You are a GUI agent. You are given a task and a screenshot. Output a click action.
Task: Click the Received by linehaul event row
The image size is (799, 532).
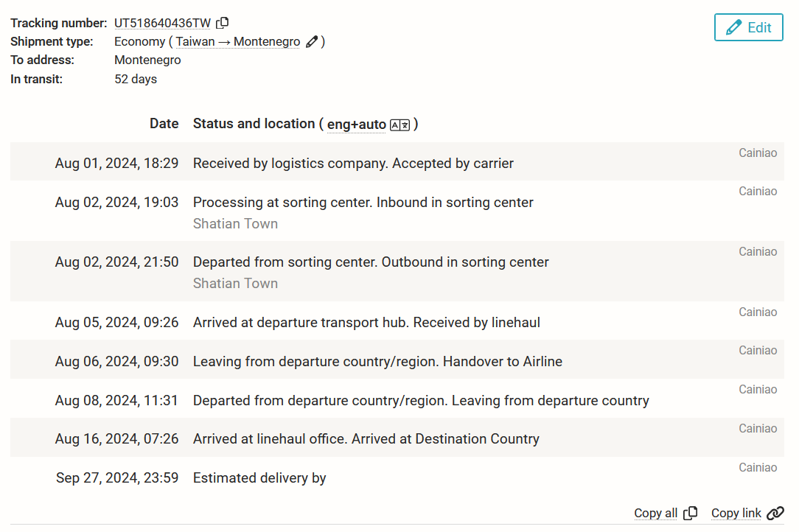pos(397,321)
